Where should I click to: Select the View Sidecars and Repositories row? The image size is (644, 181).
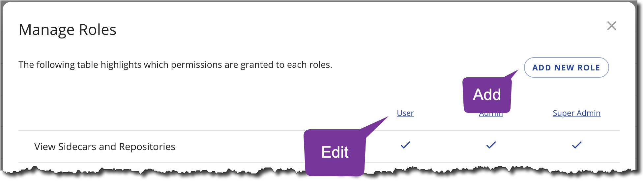[x=319, y=146]
